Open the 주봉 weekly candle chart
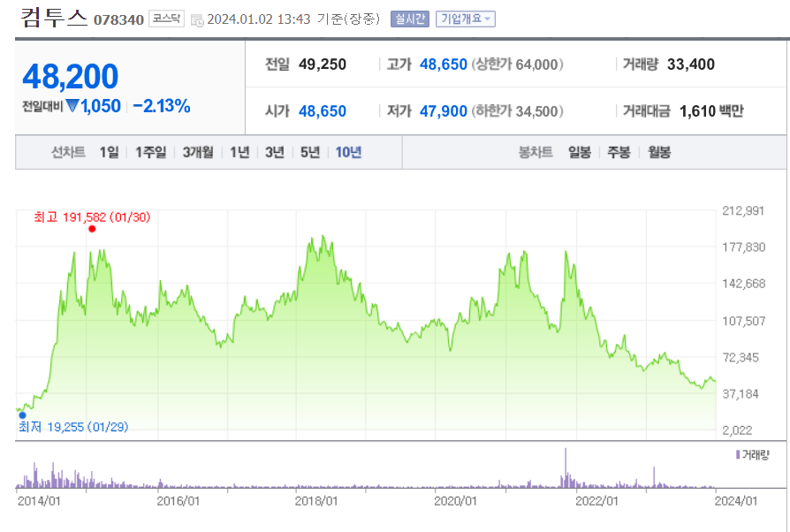Image resolution: width=790 pixels, height=532 pixels. (619, 152)
